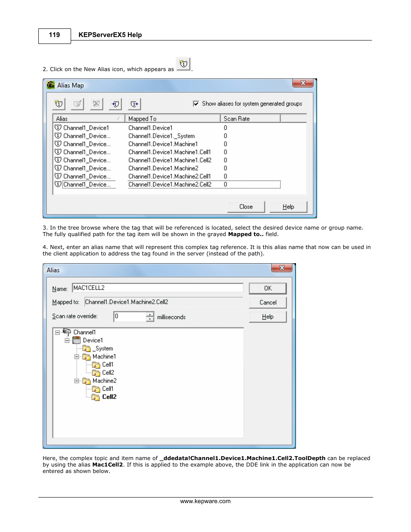Screen dimensions: 411x532
Task: Open Help from the Alias dialog
Action: click(x=268, y=317)
